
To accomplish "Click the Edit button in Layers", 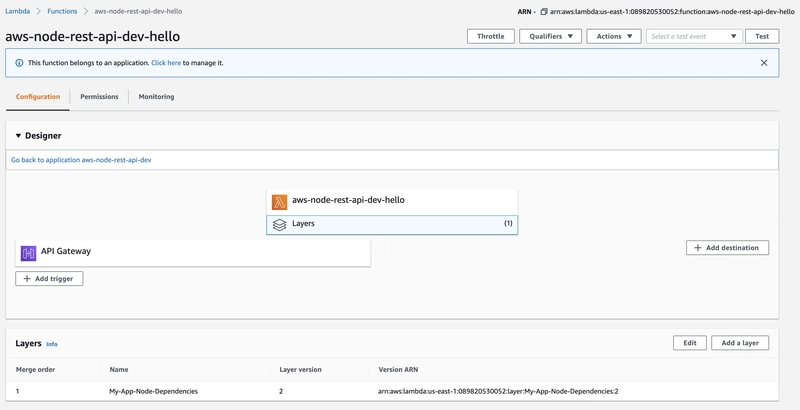I will 690,343.
